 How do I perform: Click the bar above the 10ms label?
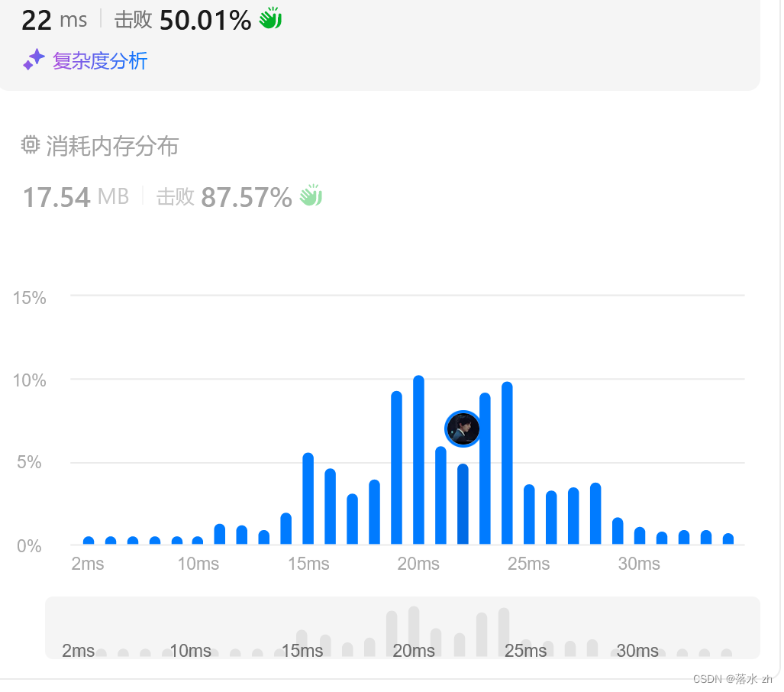point(198,541)
